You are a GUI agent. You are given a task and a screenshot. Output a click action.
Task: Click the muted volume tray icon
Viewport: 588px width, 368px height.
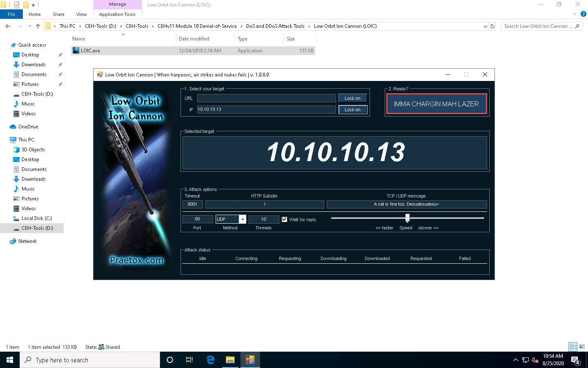tap(535, 360)
